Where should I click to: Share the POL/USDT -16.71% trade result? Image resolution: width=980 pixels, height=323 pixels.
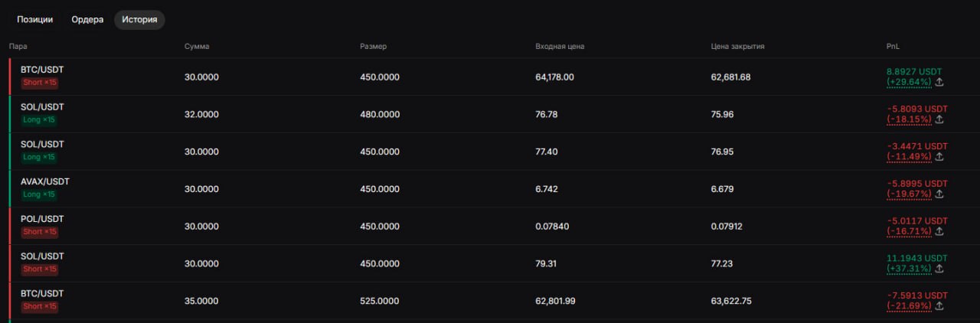click(939, 231)
